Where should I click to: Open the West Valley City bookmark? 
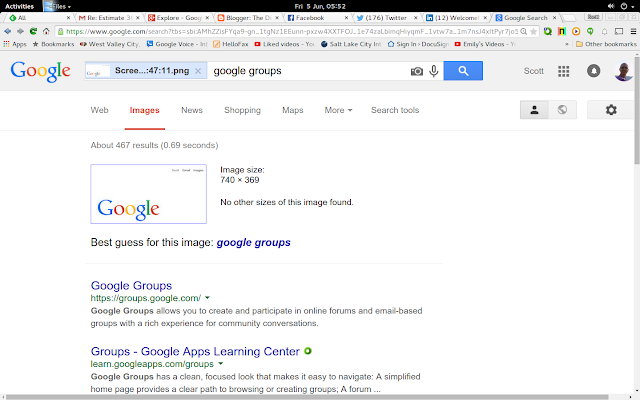coord(110,44)
